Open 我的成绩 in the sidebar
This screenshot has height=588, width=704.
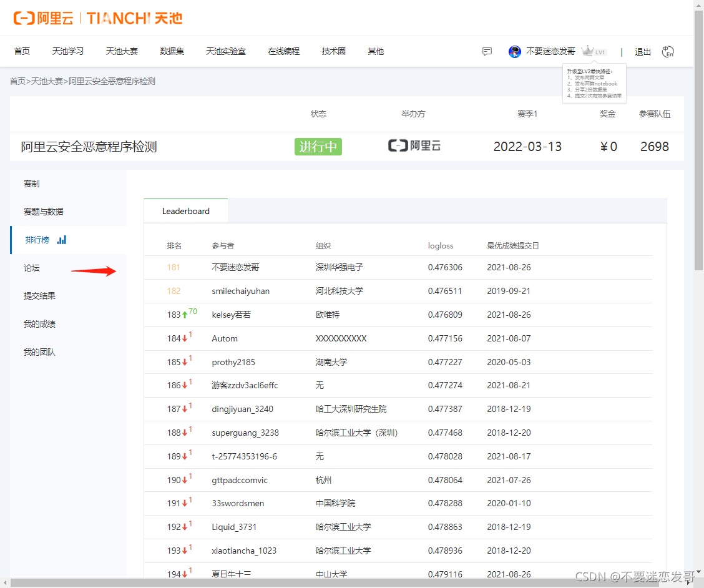pyautogui.click(x=39, y=324)
